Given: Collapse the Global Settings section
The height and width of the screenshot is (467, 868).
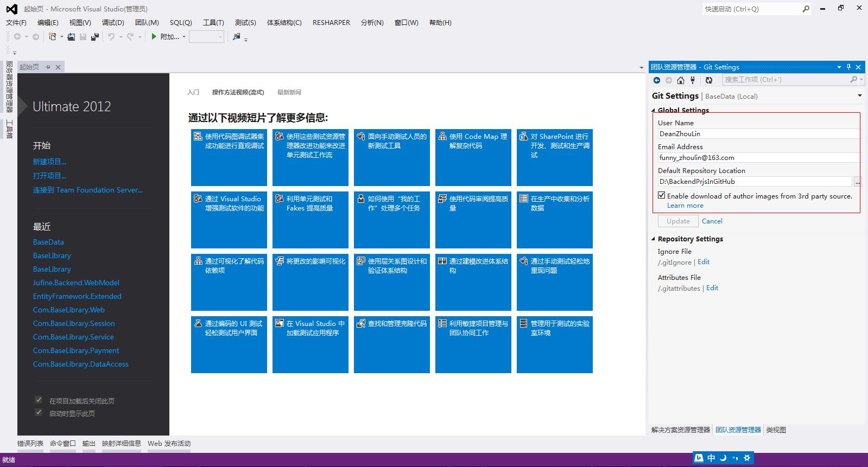Looking at the screenshot, I should [654, 110].
